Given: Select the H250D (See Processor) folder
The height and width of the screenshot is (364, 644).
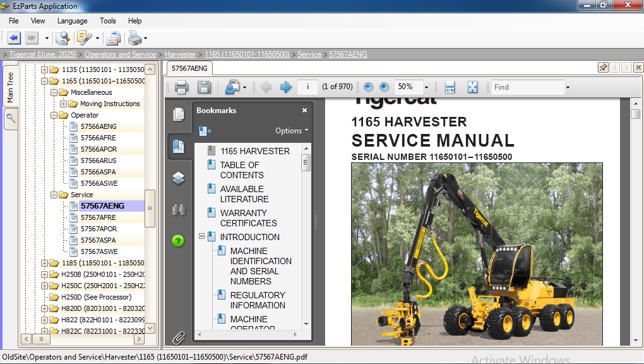Looking at the screenshot, I should tap(96, 297).
